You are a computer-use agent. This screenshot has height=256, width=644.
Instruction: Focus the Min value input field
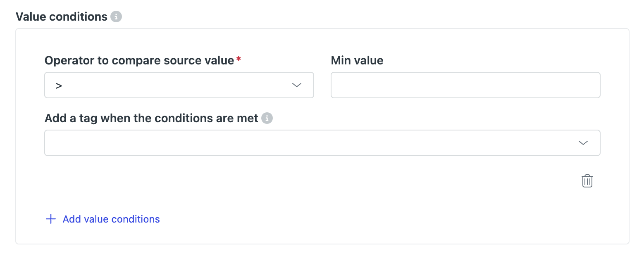click(x=465, y=85)
